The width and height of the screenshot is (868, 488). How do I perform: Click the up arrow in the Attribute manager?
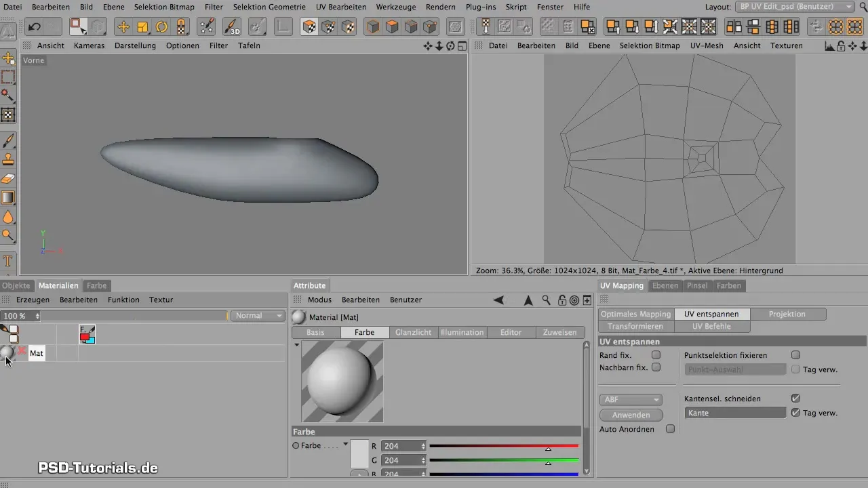click(x=528, y=300)
